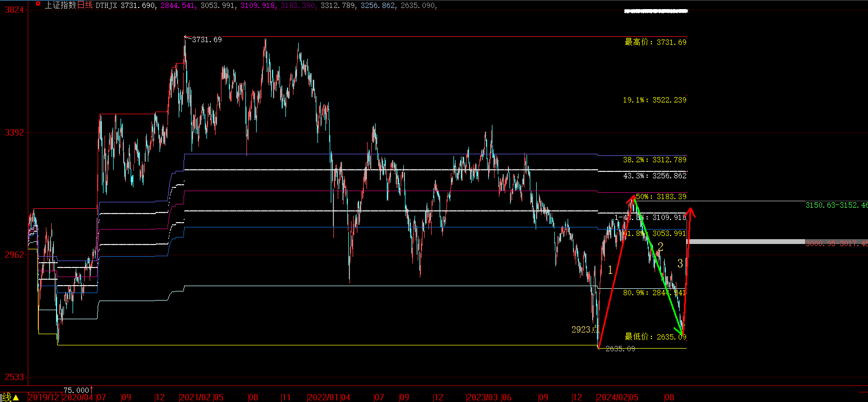
Task: Select header value 3731.690
Action: click(138, 5)
